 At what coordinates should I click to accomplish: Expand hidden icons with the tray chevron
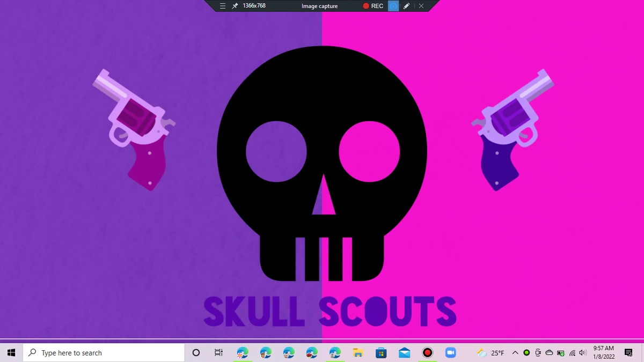(x=515, y=352)
